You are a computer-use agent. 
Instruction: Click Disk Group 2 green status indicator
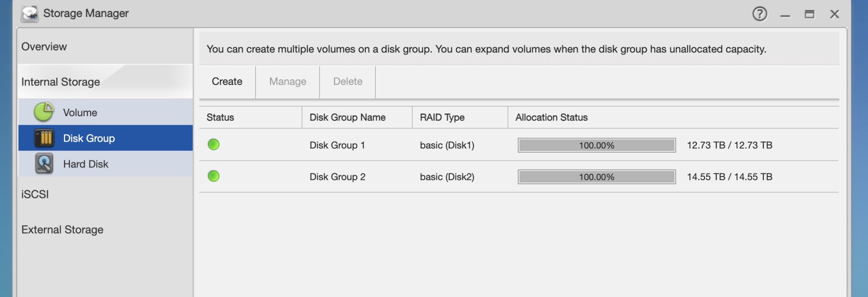click(x=214, y=176)
